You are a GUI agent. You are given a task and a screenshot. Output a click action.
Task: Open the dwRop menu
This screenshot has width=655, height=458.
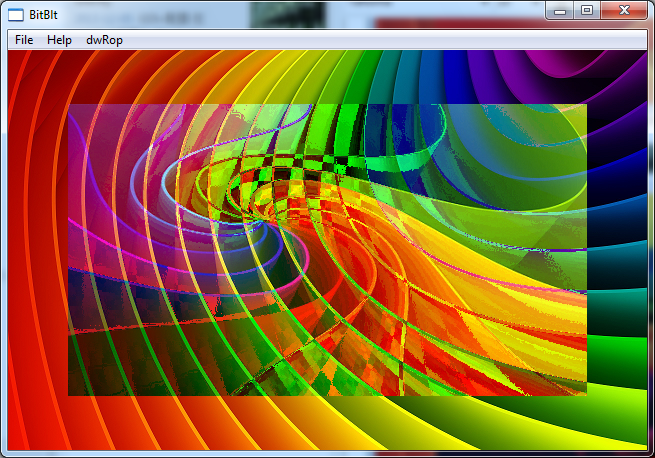pos(104,40)
